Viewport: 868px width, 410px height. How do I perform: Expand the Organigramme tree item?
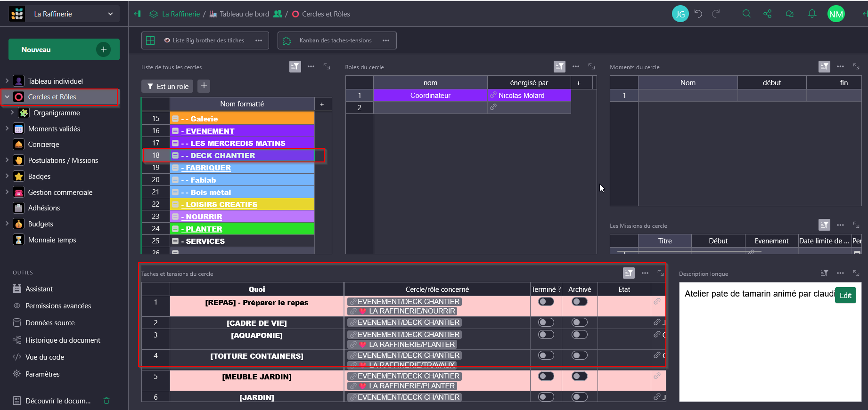coord(12,113)
